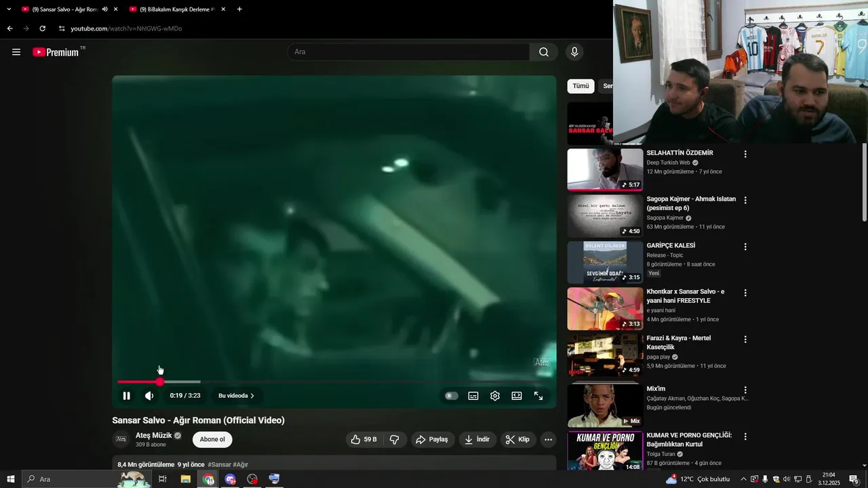Dislike the video with thumbs down
This screenshot has width=868, height=488.
(x=395, y=439)
